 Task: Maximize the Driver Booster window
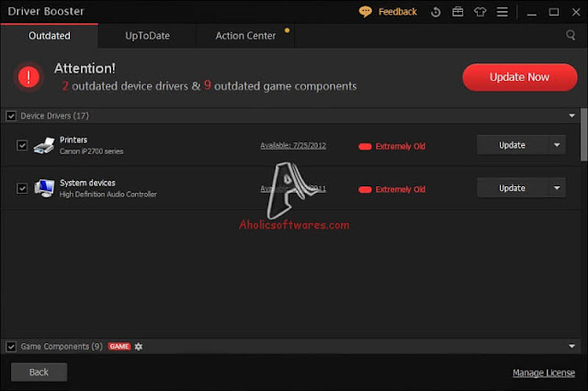point(553,12)
